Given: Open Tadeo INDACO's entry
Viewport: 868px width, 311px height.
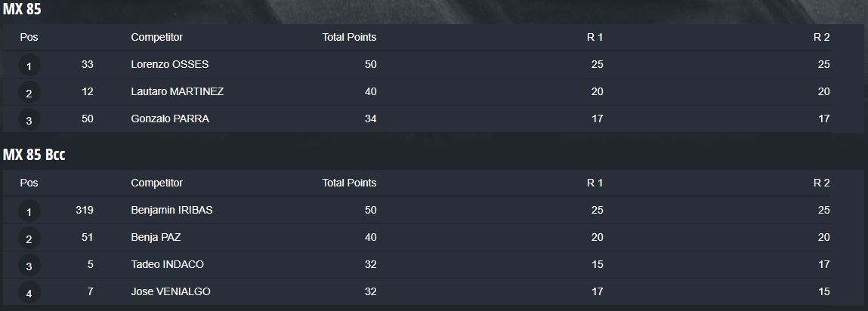Looking at the screenshot, I should tap(167, 264).
